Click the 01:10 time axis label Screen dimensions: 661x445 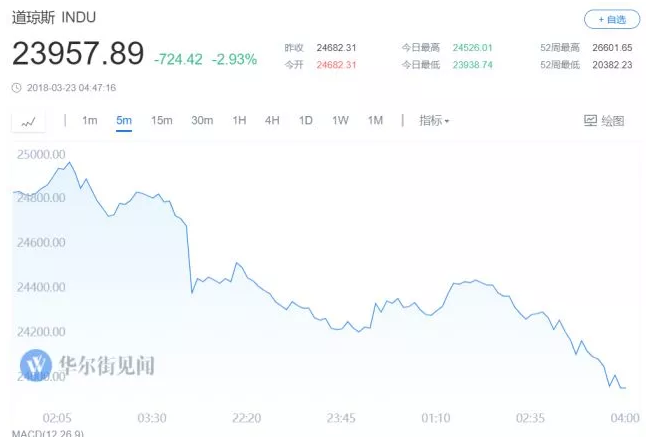436,418
